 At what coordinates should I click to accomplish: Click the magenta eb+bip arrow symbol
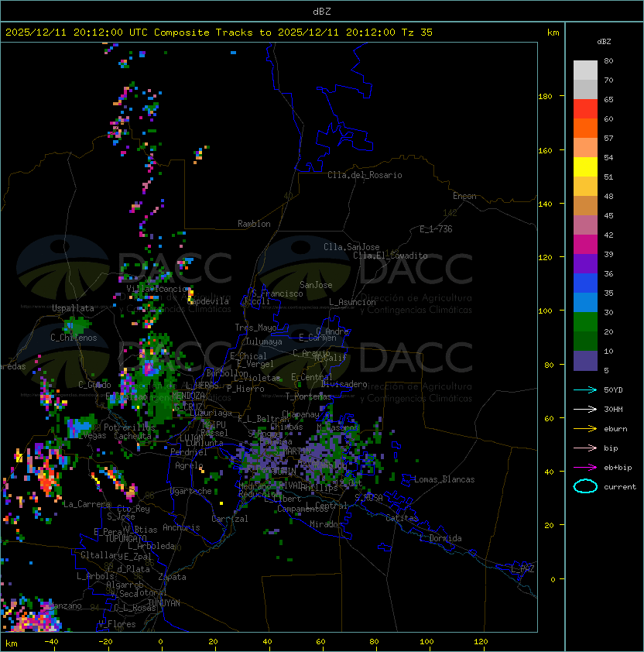pyautogui.click(x=585, y=468)
